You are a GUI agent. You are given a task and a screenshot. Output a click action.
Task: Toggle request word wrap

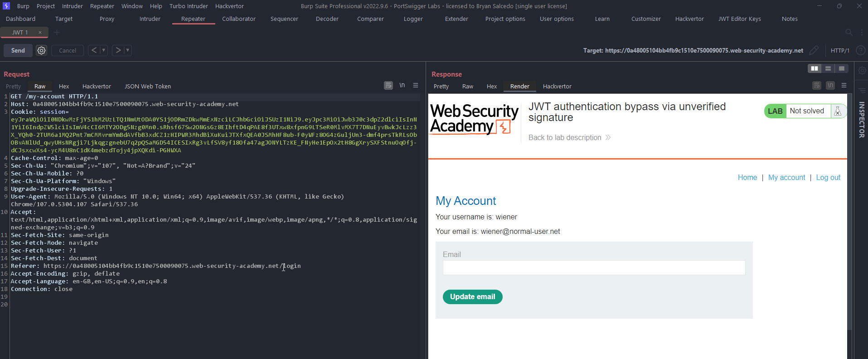[388, 86]
